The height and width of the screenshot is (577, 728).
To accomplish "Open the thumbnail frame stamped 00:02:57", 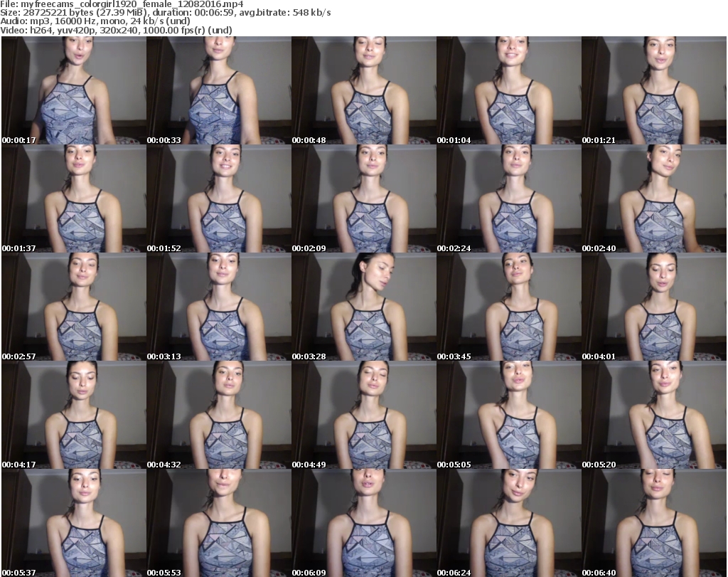I will point(74,307).
